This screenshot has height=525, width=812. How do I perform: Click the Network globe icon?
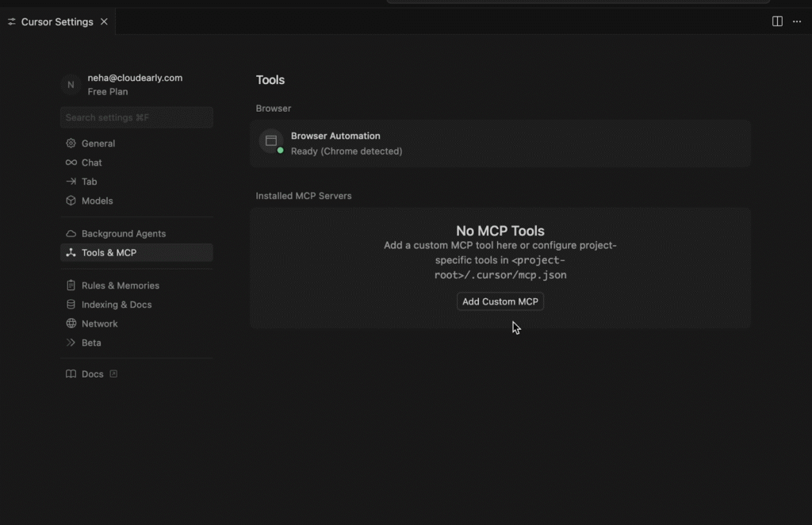click(71, 324)
